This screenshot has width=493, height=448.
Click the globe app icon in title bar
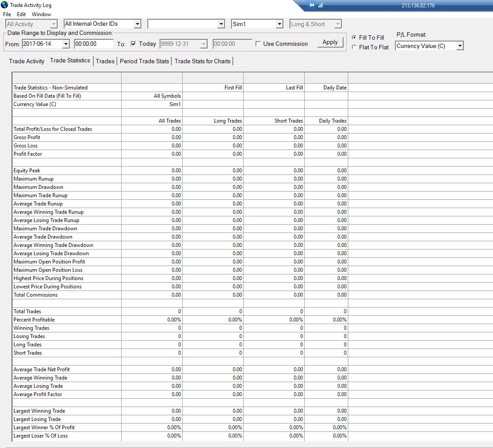4,5
